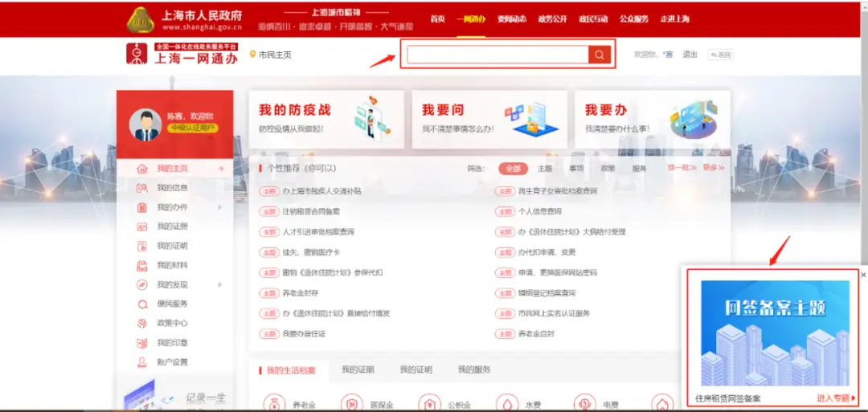Image resolution: width=868 pixels, height=412 pixels.
Task: Open 要闻动态 in top navigation
Action: (511, 18)
